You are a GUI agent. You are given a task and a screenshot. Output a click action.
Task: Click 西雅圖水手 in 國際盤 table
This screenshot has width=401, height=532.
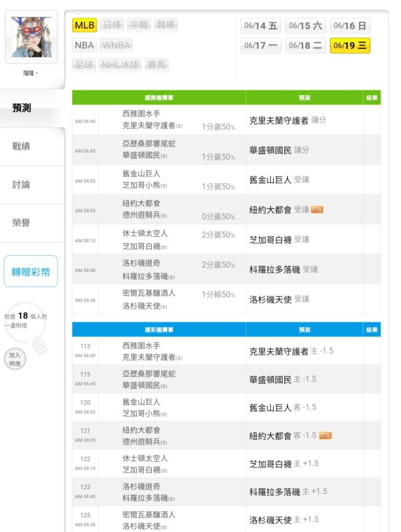(141, 114)
